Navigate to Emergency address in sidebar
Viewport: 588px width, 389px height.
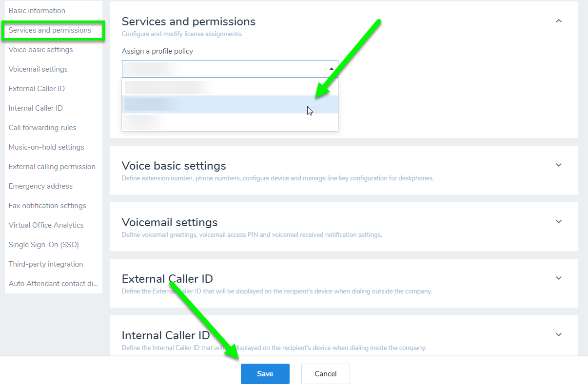[x=40, y=186]
